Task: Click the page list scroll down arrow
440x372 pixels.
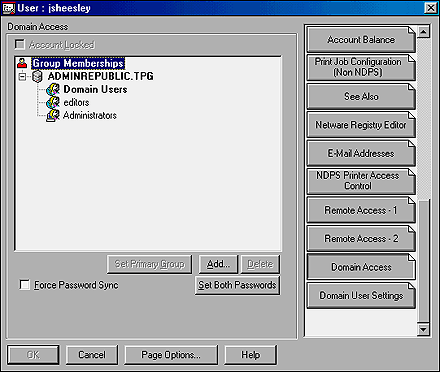Action: [x=423, y=329]
